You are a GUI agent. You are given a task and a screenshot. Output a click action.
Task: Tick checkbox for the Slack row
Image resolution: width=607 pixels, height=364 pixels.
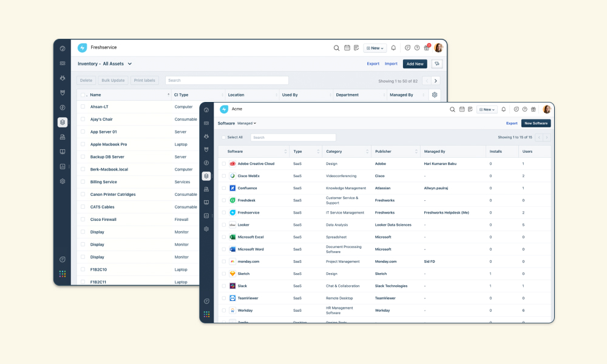tap(224, 286)
